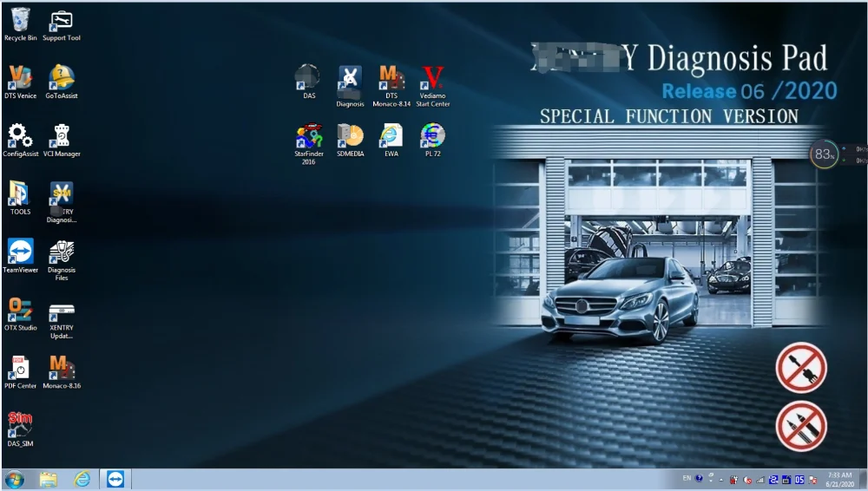Viewport: 868px width, 491px height.
Task: Click the crossed-out pencil gadget
Action: click(x=801, y=426)
